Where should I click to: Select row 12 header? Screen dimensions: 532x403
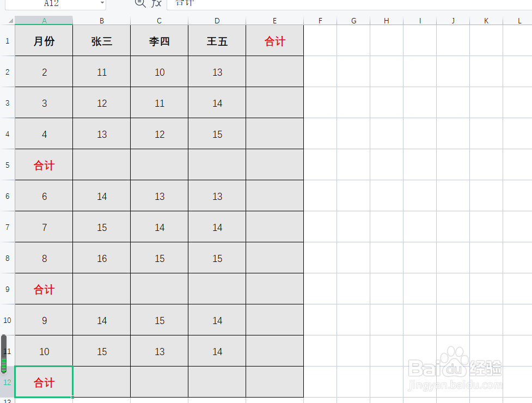pos(7,382)
